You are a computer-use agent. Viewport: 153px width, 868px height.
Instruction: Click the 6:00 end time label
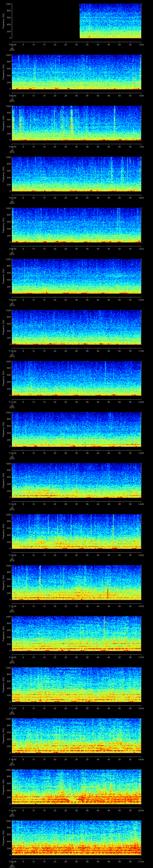coord(141,96)
